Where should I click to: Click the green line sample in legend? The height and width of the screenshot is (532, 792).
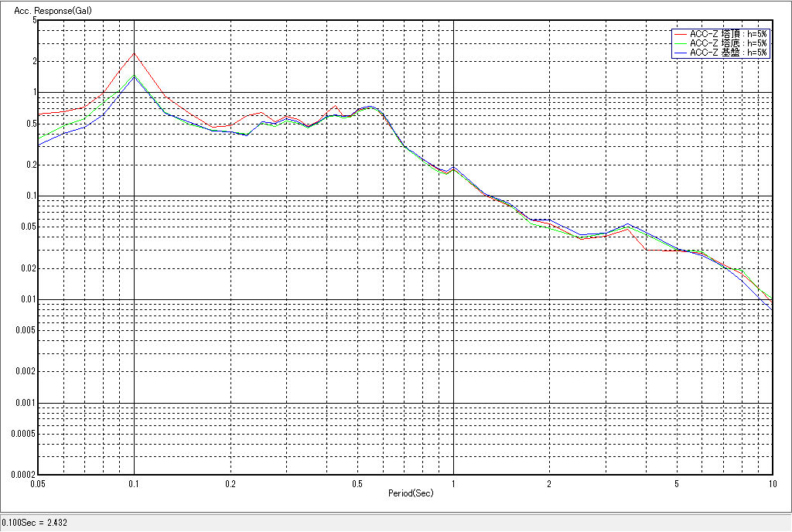(x=681, y=43)
